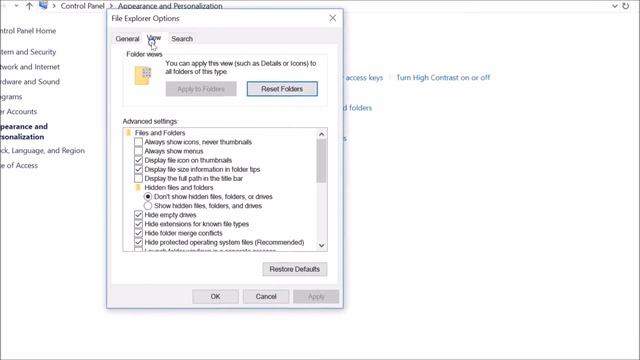Click Turn High Contrast on or off link
This screenshot has width=640, height=360.
[x=443, y=78]
